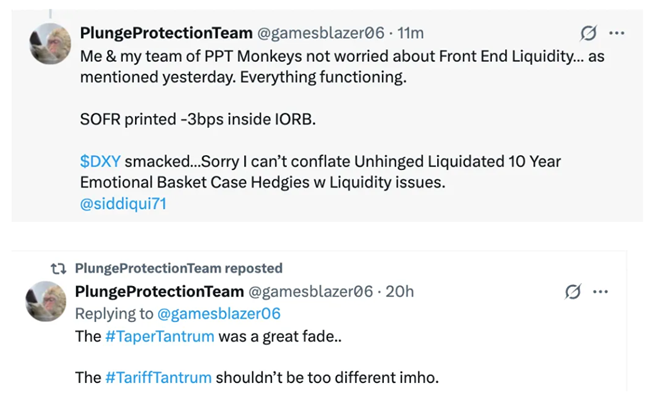
Task: Select the 'PlungeProtectionTeam reposted' label
Action: click(179, 268)
